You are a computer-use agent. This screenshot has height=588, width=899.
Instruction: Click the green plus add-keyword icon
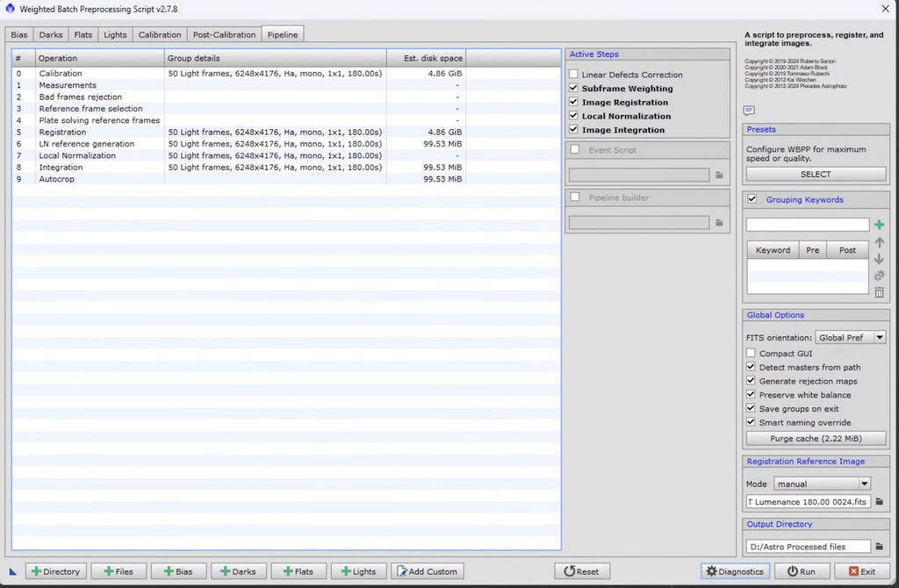[x=879, y=225]
